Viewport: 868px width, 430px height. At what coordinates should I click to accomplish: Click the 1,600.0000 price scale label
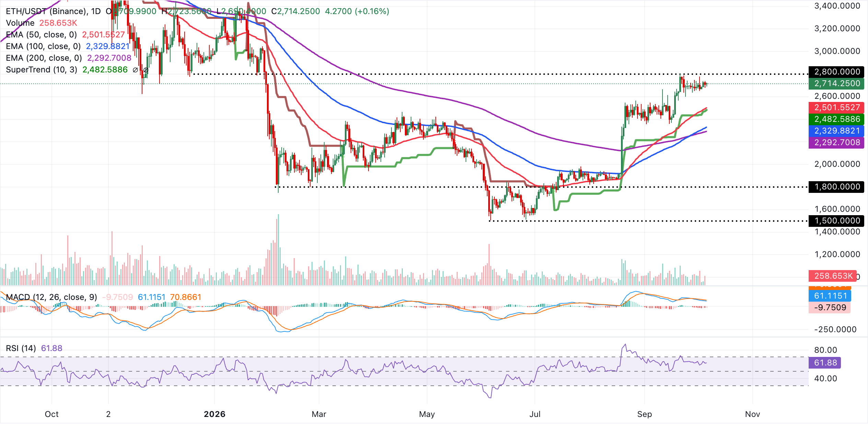pyautogui.click(x=837, y=209)
